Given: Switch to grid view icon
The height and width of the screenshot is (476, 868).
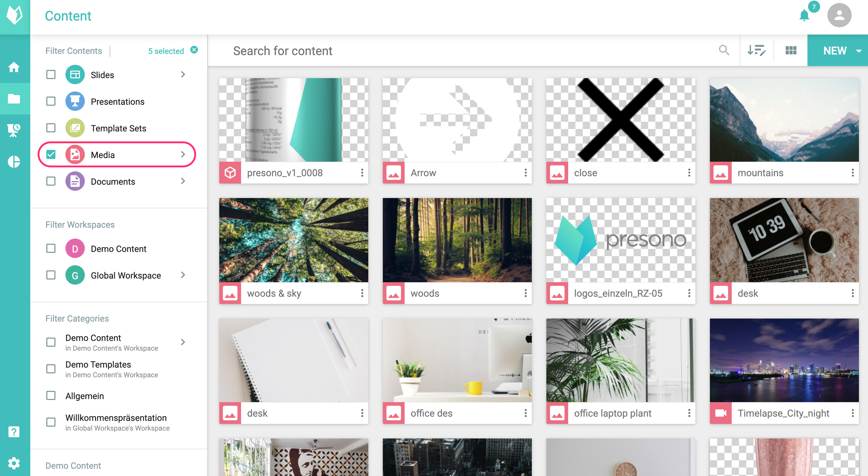Looking at the screenshot, I should 790,51.
